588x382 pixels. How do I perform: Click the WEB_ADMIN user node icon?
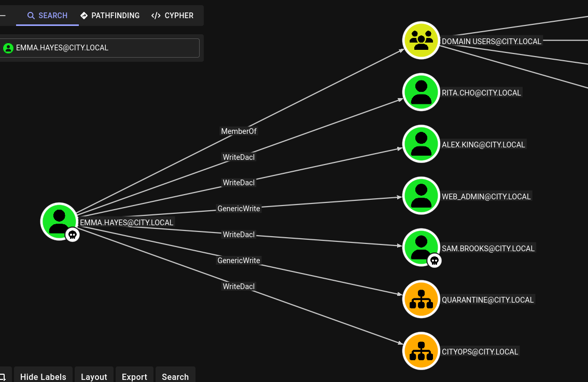[421, 196]
